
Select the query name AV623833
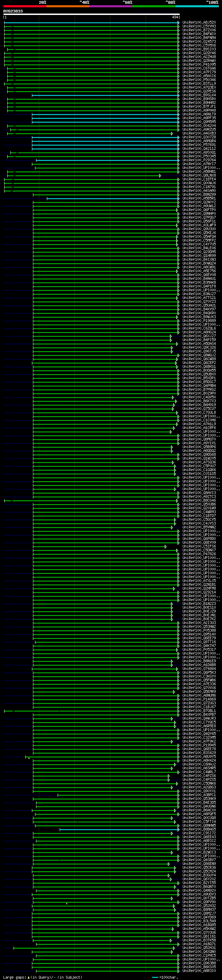[13, 11]
